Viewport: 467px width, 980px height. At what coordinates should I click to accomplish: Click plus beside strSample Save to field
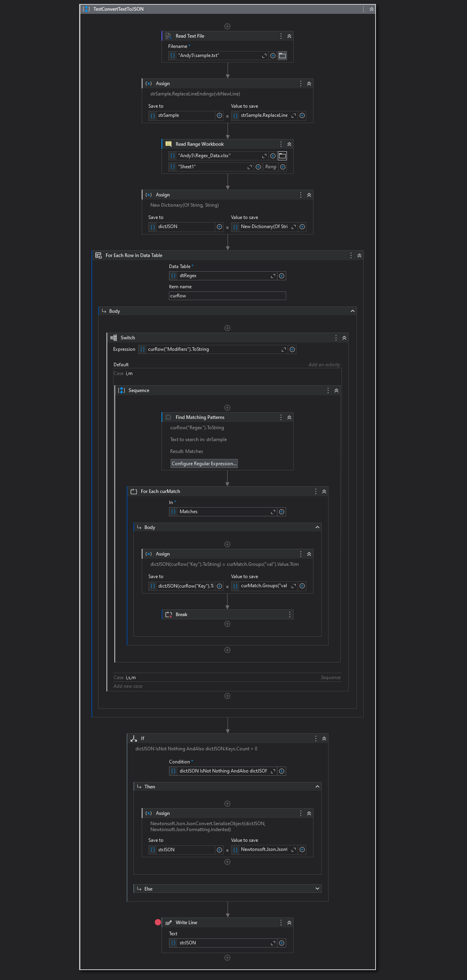click(219, 116)
